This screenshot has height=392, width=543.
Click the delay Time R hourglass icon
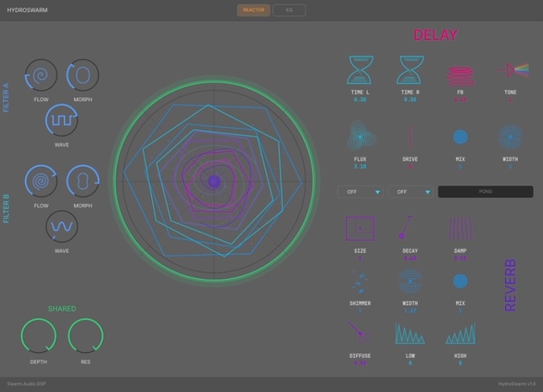410,71
